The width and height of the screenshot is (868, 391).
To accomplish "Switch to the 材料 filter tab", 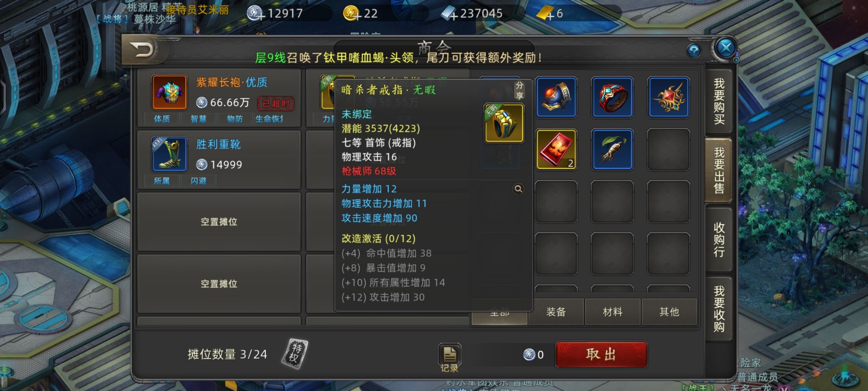I will [613, 312].
